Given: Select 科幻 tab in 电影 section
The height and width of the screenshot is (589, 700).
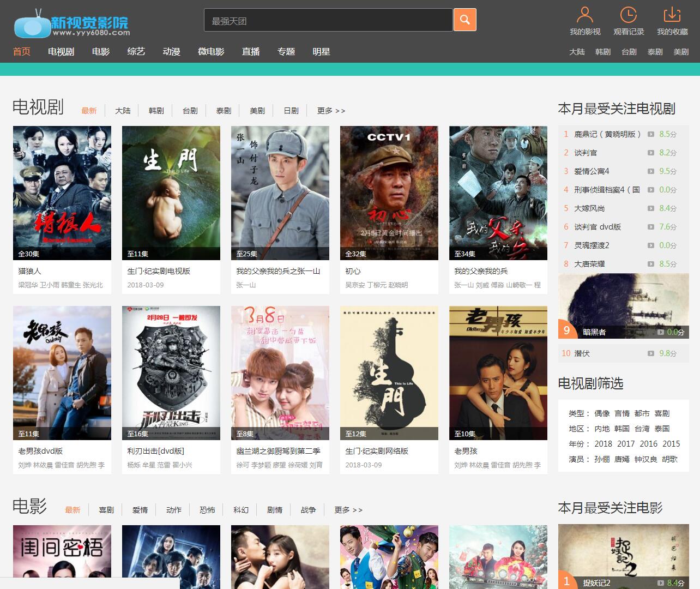Looking at the screenshot, I should pyautogui.click(x=241, y=510).
